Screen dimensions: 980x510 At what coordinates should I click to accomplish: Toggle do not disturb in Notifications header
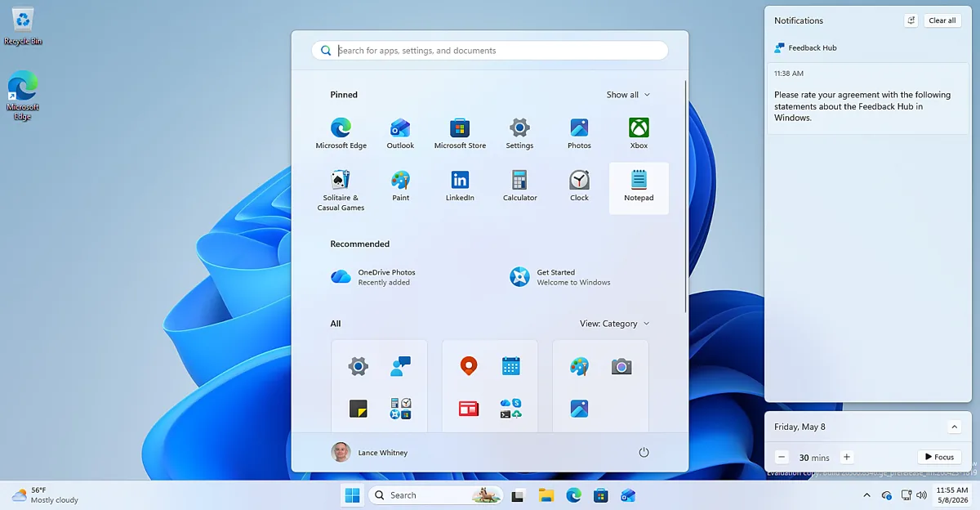(x=911, y=20)
